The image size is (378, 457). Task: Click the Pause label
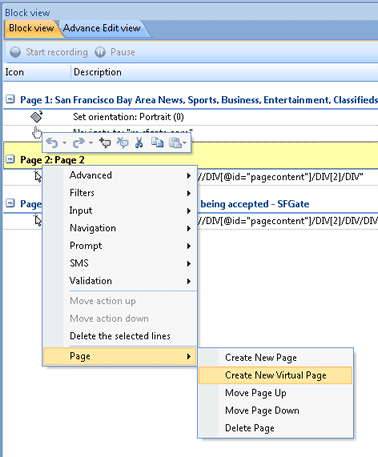[x=123, y=52]
